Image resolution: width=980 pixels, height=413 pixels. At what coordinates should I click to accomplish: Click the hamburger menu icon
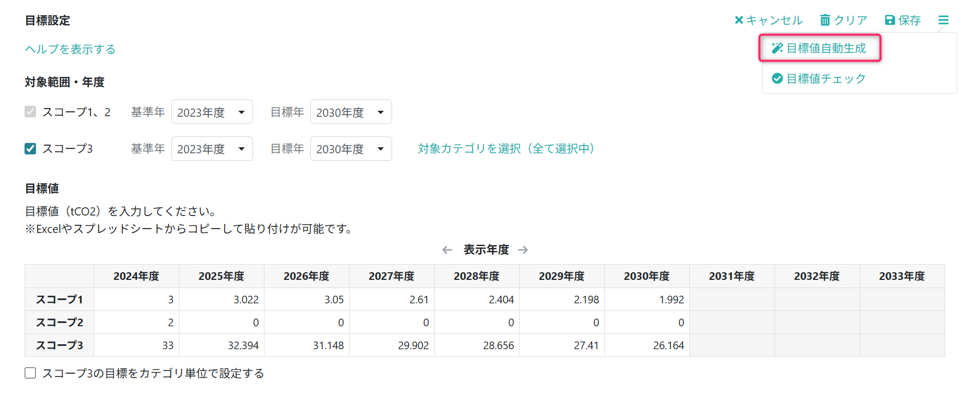(x=943, y=20)
